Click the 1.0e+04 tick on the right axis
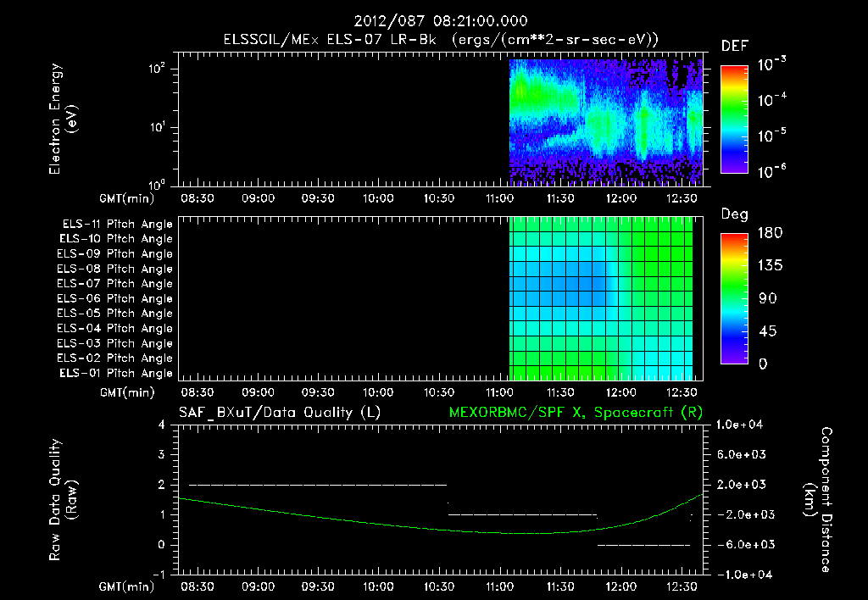Image resolution: width=868 pixels, height=600 pixels. 739,425
